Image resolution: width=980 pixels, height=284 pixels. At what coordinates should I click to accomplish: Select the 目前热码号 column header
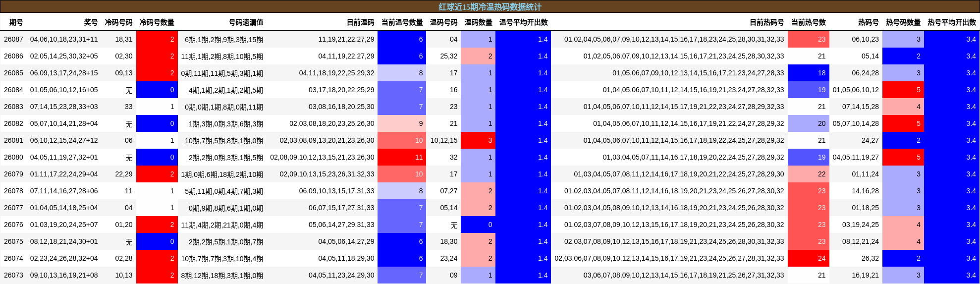click(x=766, y=22)
